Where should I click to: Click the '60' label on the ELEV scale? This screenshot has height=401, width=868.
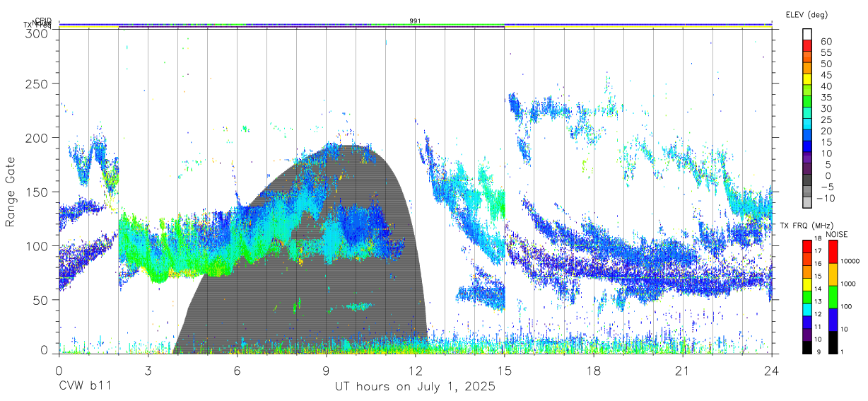click(x=826, y=42)
